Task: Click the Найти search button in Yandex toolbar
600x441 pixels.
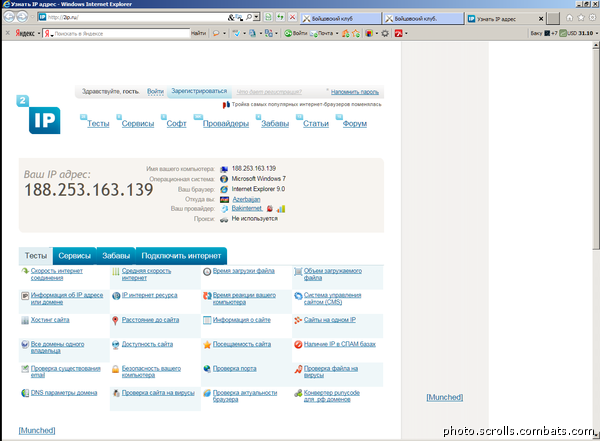Action: [x=198, y=33]
